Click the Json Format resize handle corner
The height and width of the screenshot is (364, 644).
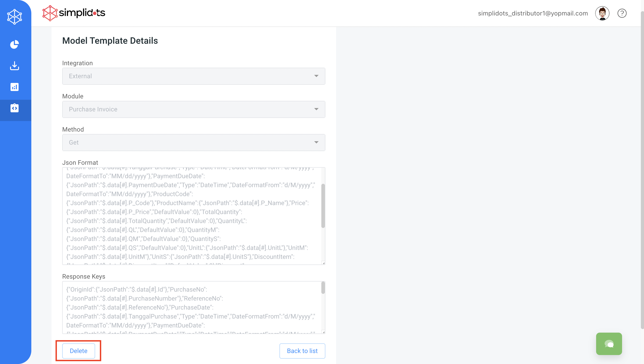click(x=323, y=263)
